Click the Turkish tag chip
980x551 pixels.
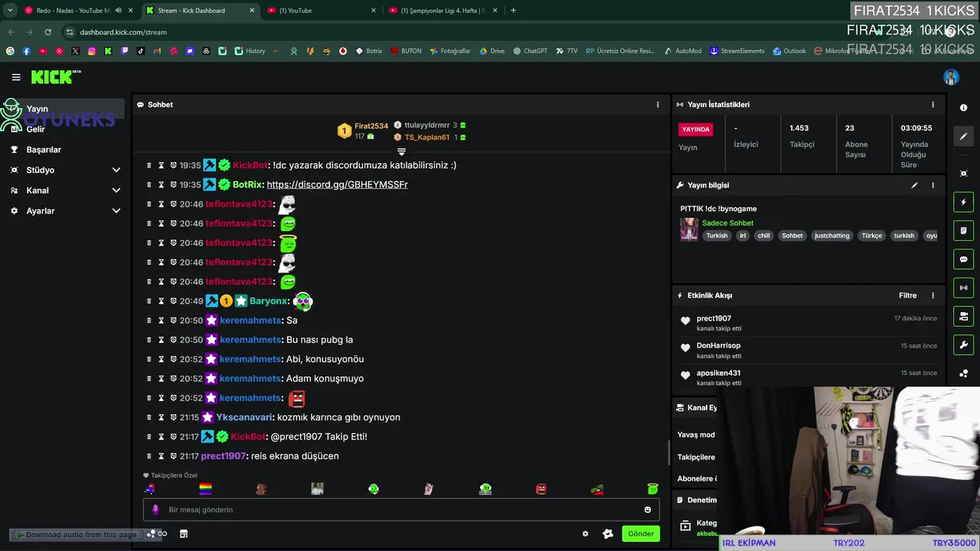click(x=717, y=236)
